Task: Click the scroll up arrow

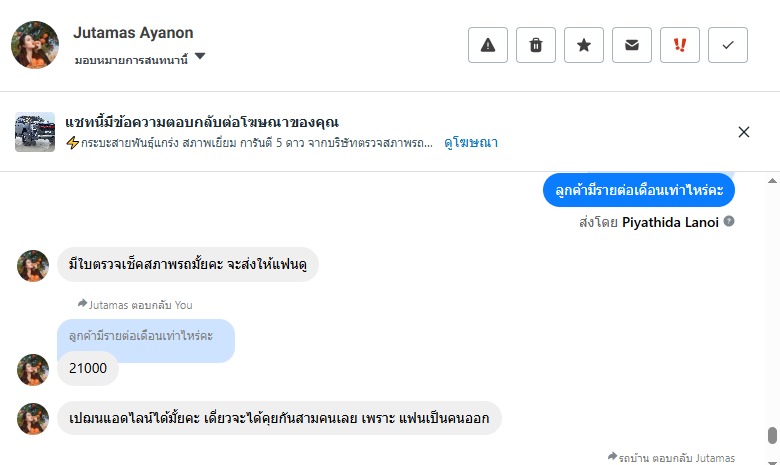Action: point(771,181)
